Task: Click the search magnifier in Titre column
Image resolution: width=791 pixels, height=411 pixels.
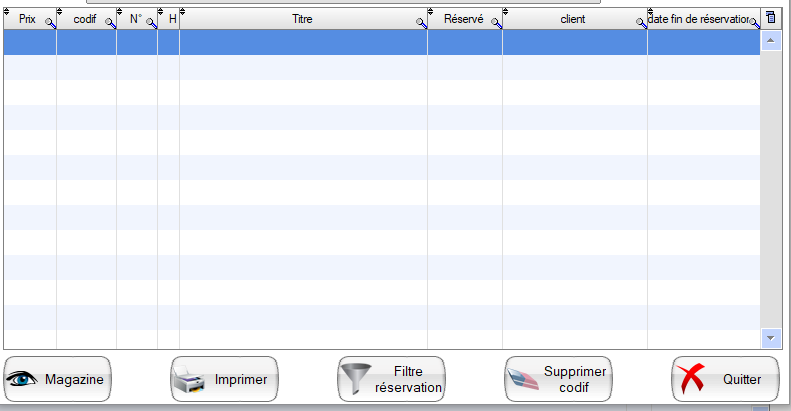Action: [x=421, y=23]
